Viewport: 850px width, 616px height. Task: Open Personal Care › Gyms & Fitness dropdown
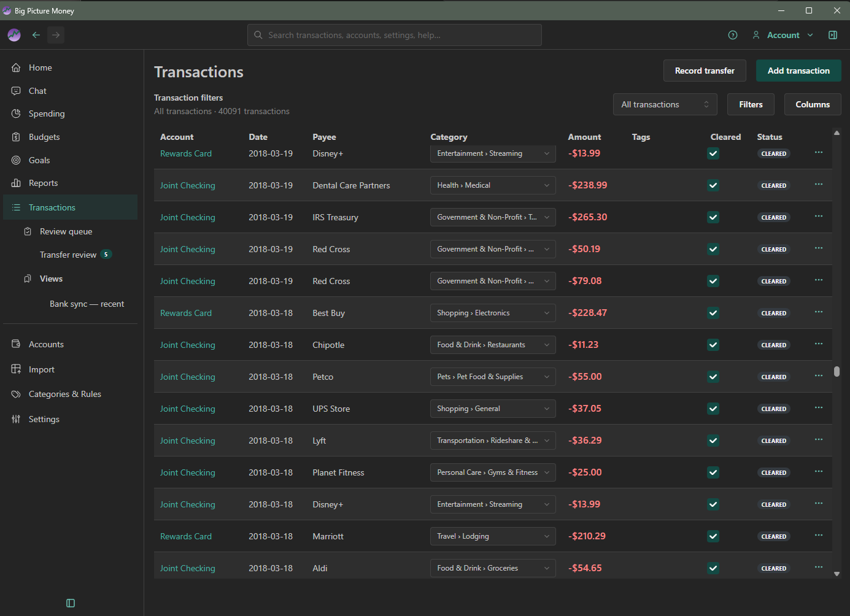493,472
